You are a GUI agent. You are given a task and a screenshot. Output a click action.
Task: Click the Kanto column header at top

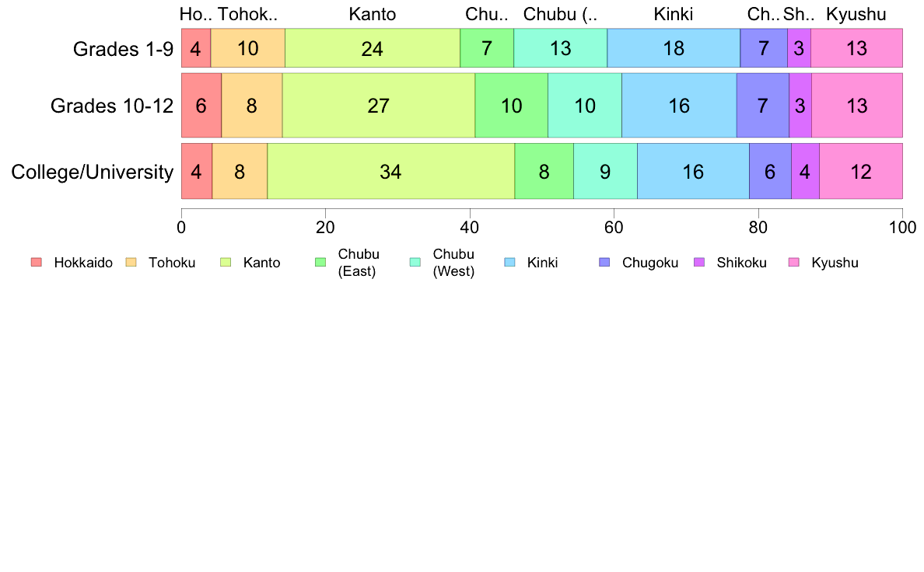[373, 14]
